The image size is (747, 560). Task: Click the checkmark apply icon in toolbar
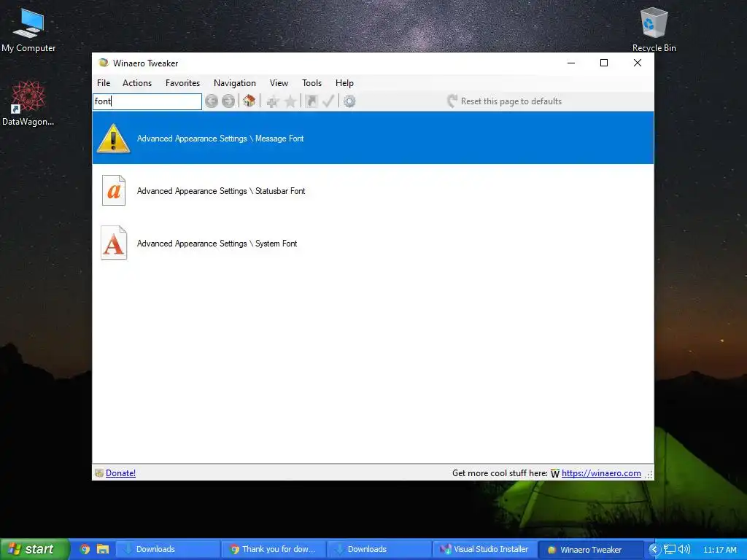click(328, 101)
